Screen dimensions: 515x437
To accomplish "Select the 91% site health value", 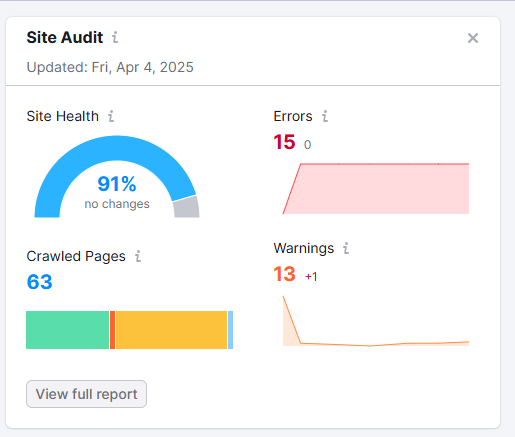I will 117,184.
